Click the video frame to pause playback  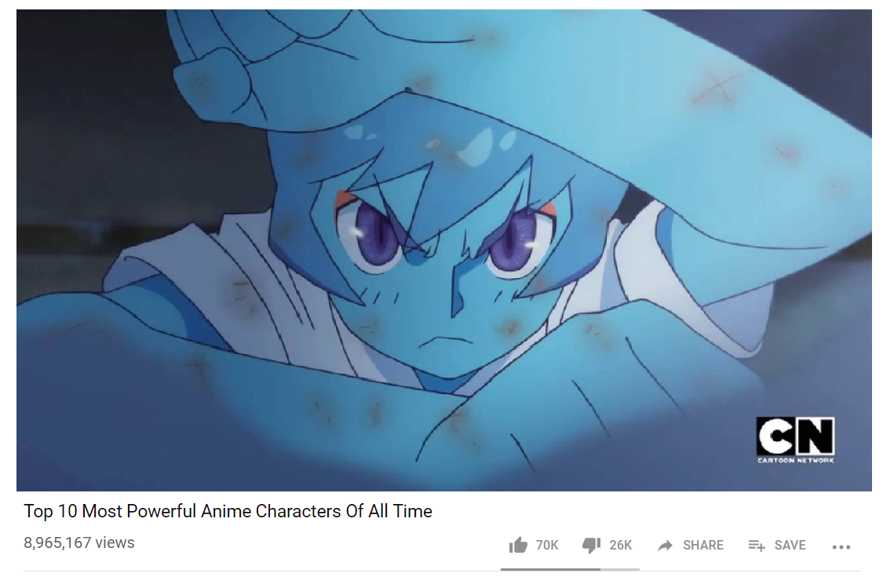point(443,250)
